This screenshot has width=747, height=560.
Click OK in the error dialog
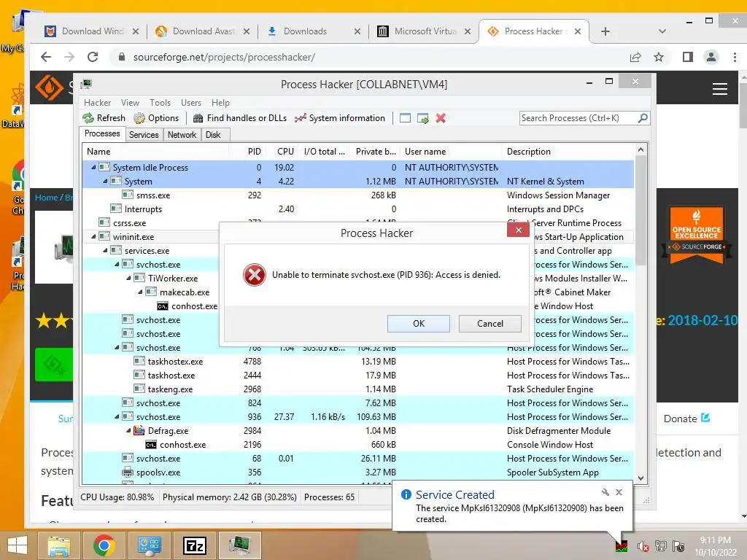point(418,324)
